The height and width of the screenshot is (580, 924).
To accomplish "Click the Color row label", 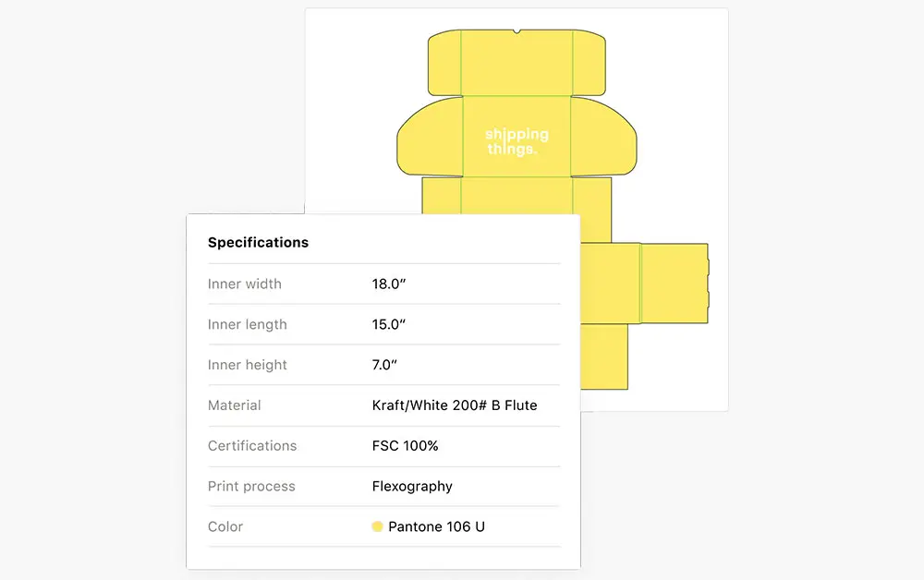I will (225, 526).
